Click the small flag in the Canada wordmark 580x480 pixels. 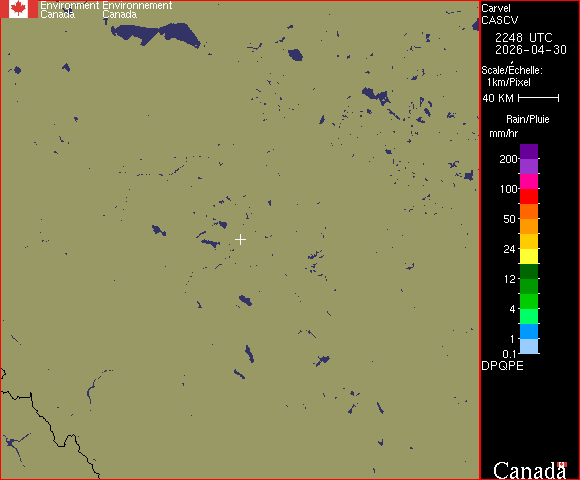click(562, 464)
